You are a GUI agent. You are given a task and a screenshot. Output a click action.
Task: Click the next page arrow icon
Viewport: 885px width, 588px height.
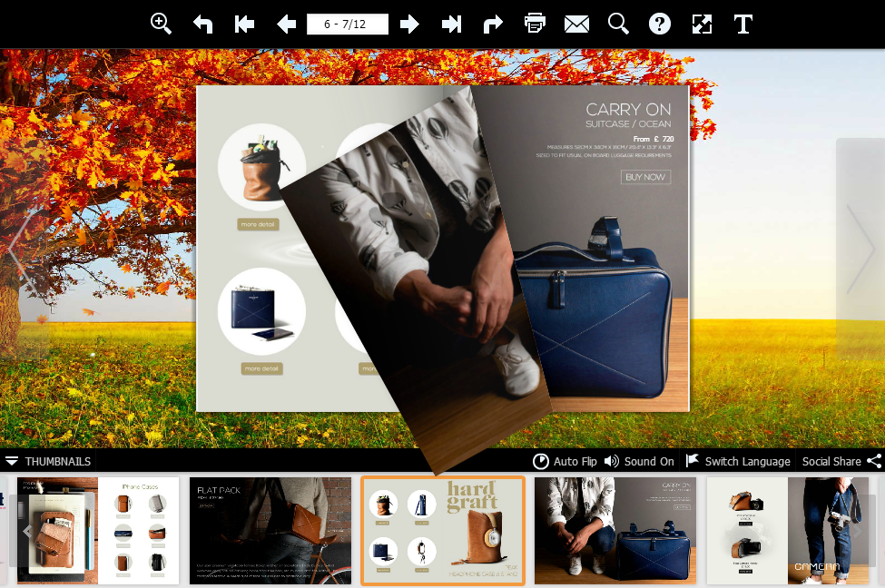coord(409,24)
